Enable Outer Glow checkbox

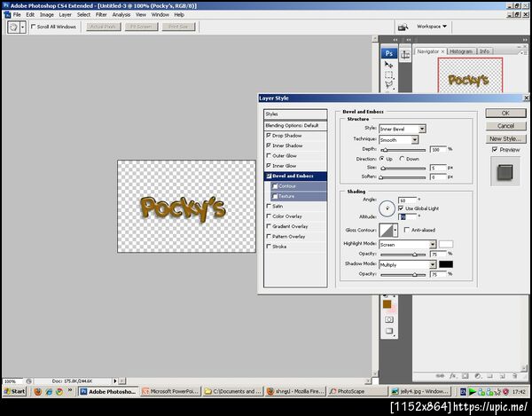269,155
